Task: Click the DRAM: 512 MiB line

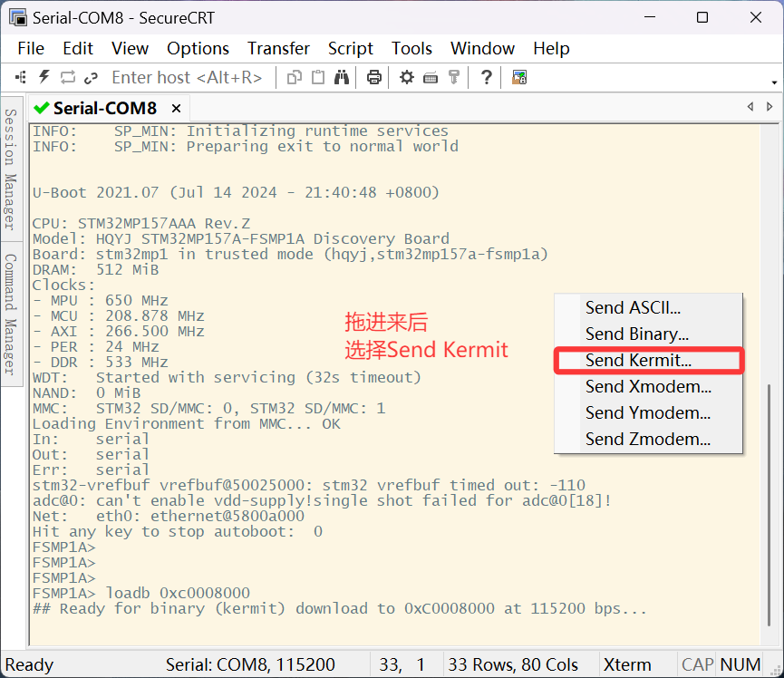Action: [x=95, y=269]
